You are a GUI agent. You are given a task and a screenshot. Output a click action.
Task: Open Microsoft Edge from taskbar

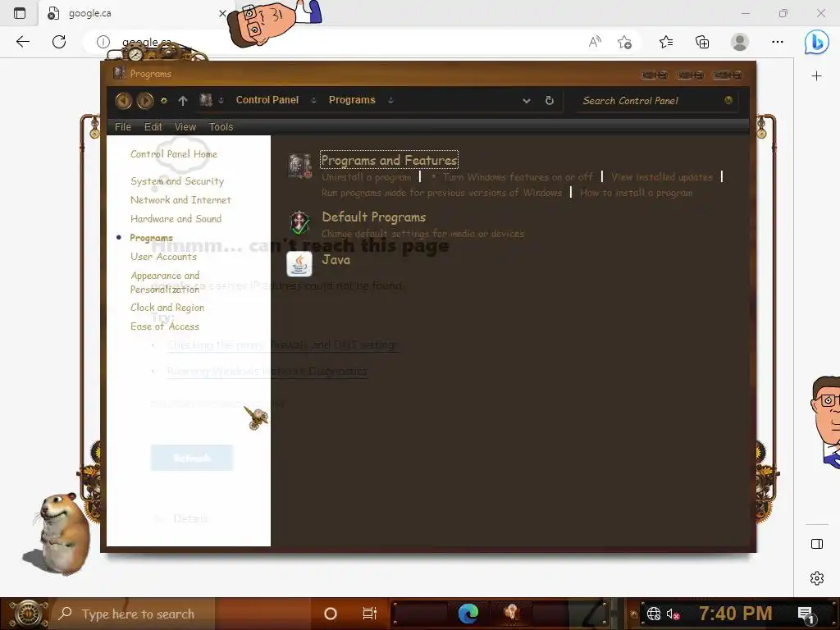coord(468,614)
